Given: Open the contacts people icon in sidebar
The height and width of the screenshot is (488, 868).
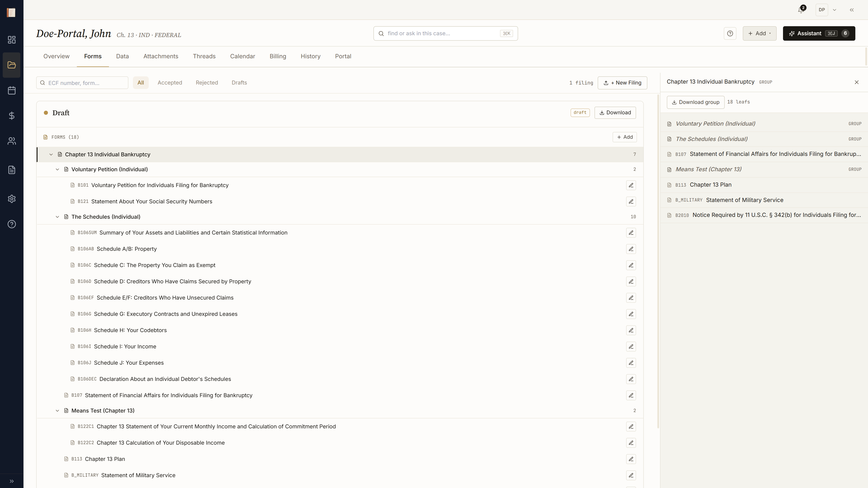Looking at the screenshot, I should point(12,141).
